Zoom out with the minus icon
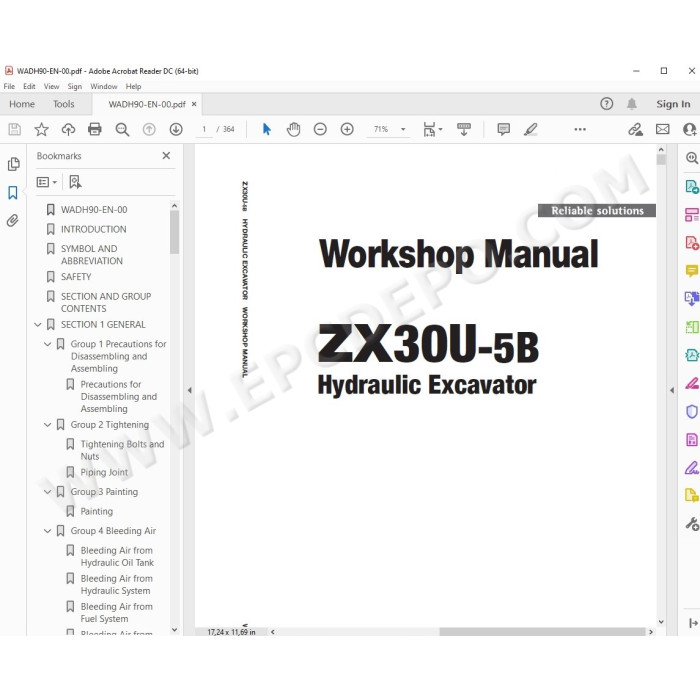Image resolution: width=700 pixels, height=700 pixels. (320, 129)
